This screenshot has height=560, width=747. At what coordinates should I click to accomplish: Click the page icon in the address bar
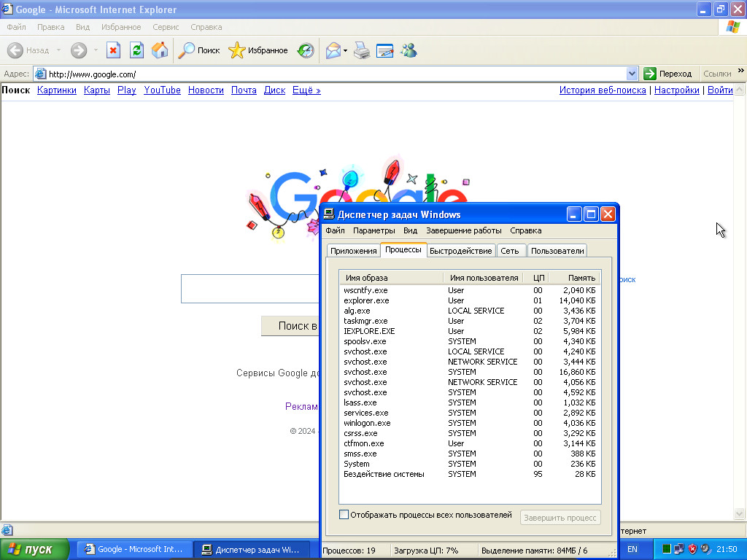(x=41, y=74)
